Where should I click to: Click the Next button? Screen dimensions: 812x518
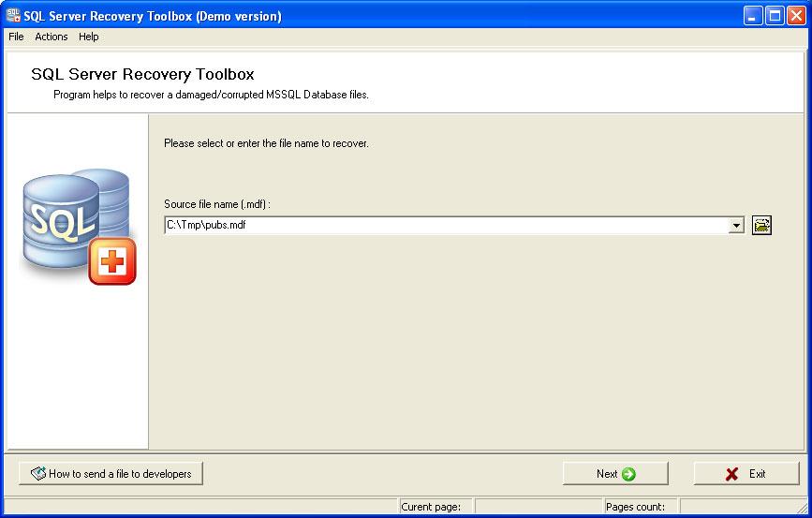tap(615, 473)
